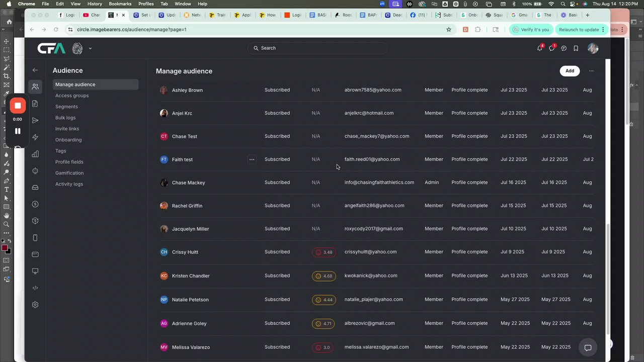Image resolution: width=644 pixels, height=362 pixels.
Task: Open the support chat bubble widget
Action: click(x=588, y=347)
